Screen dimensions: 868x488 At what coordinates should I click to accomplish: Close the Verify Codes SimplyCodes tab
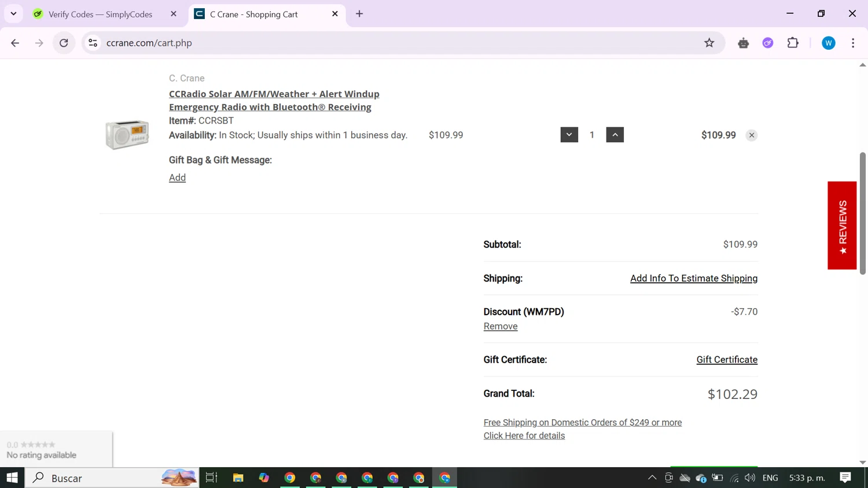[174, 14]
